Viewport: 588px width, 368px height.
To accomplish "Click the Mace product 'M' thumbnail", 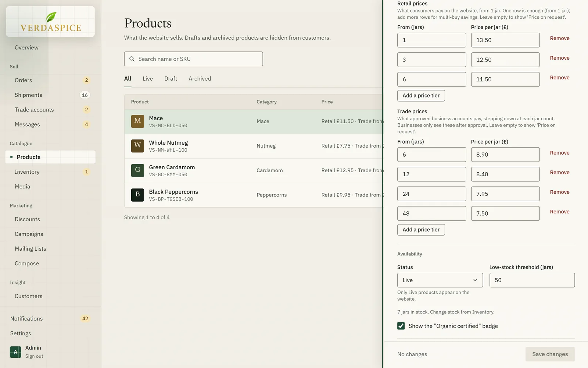I will [137, 121].
